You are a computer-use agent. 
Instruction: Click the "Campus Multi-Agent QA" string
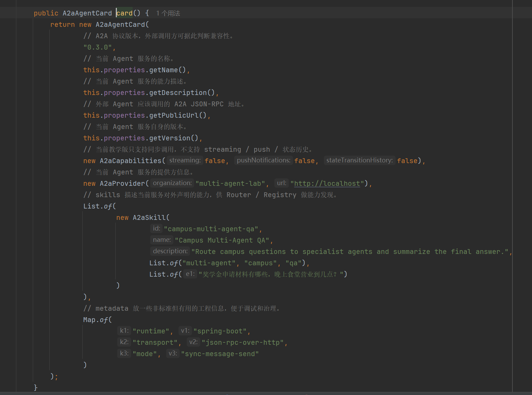click(x=222, y=240)
